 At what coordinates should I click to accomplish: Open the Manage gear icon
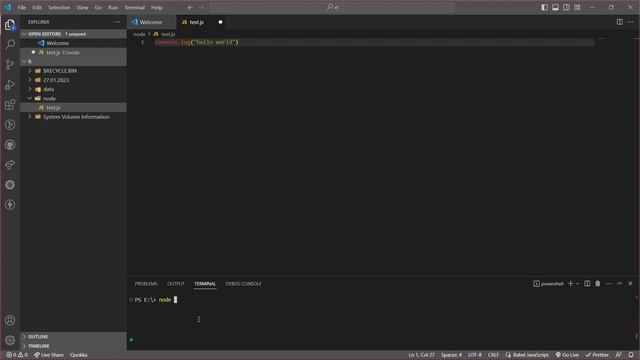click(x=10, y=340)
